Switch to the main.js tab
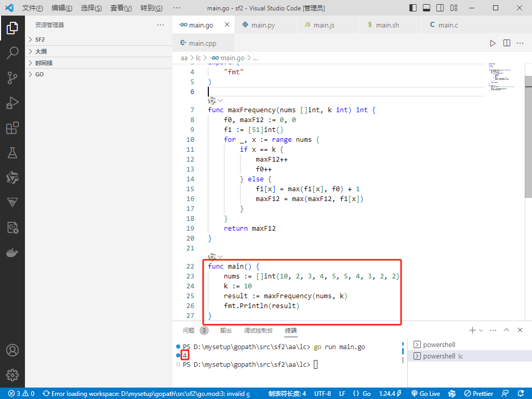The width and height of the screenshot is (532, 399). point(324,25)
